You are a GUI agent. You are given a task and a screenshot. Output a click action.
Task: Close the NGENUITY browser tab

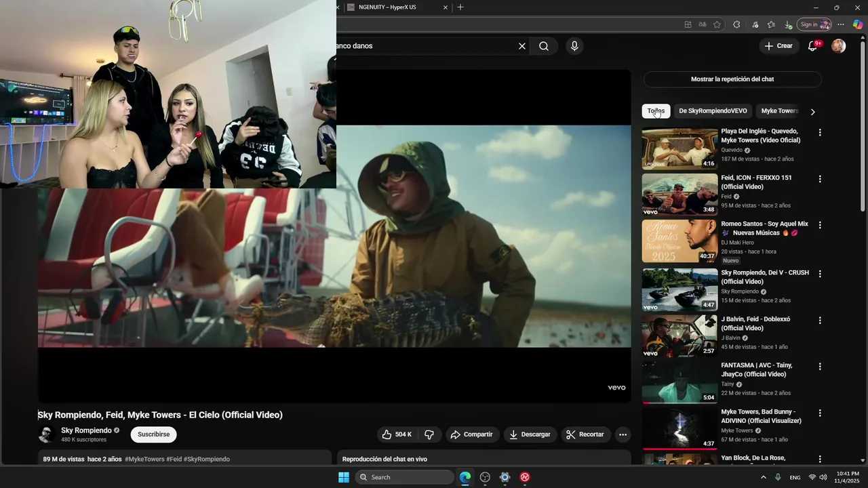(446, 7)
